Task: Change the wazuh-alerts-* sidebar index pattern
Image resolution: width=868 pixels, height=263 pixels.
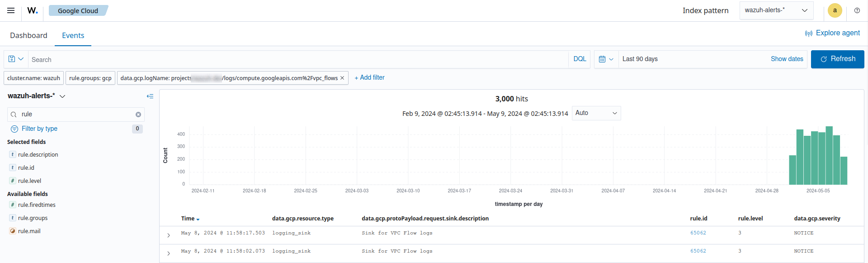Action: [37, 96]
